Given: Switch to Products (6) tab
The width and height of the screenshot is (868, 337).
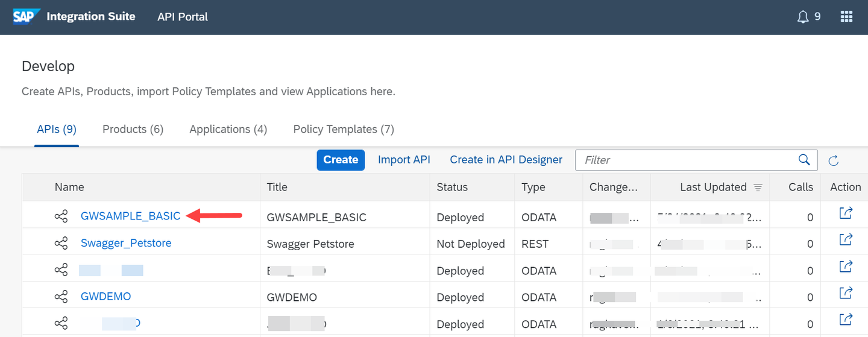Looking at the screenshot, I should [x=133, y=129].
